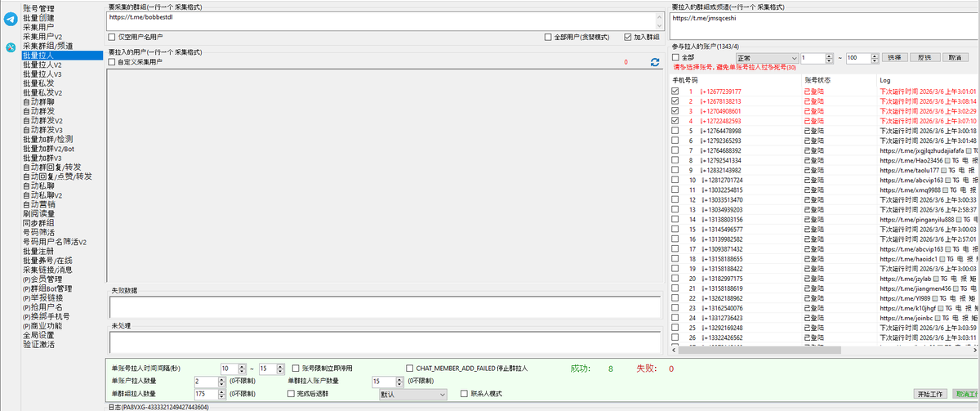This screenshot has width=980, height=411.
Task: Click the 取消 button above account list
Action: click(954, 58)
